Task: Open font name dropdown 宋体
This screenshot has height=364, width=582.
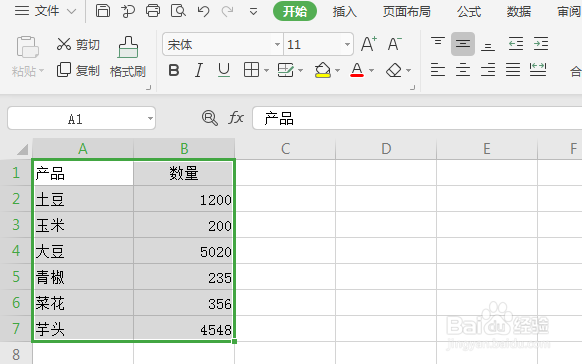Action: coord(277,45)
